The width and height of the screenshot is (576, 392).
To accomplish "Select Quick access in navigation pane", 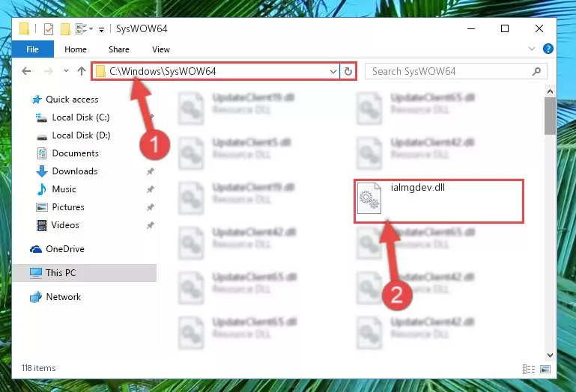I will [x=72, y=99].
